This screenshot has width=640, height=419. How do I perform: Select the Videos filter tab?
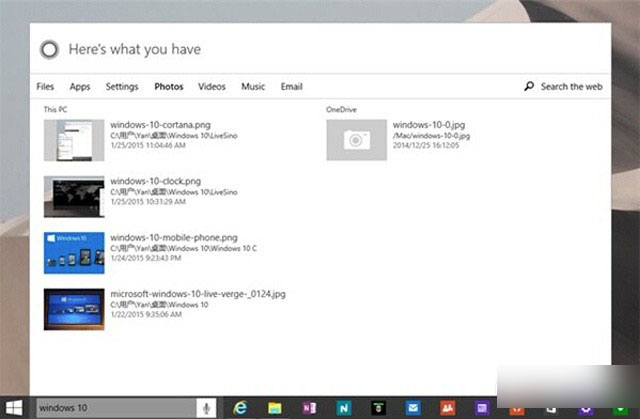coord(212,87)
